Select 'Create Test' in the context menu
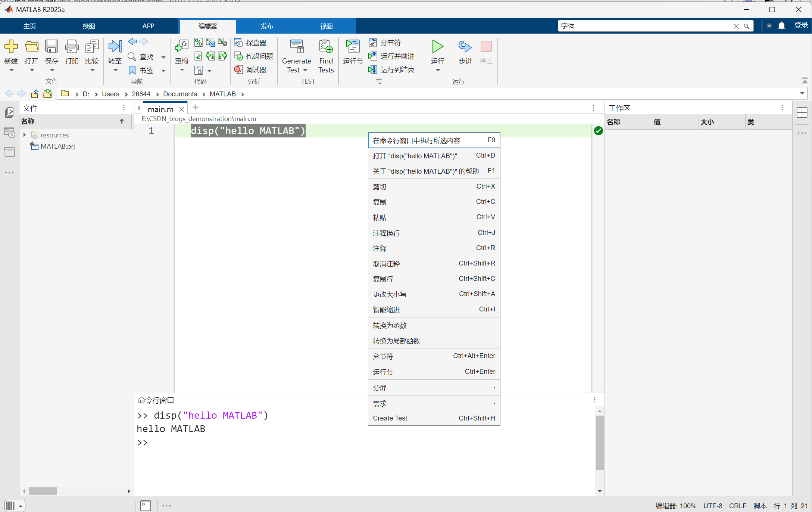This screenshot has width=812, height=512. (x=390, y=418)
